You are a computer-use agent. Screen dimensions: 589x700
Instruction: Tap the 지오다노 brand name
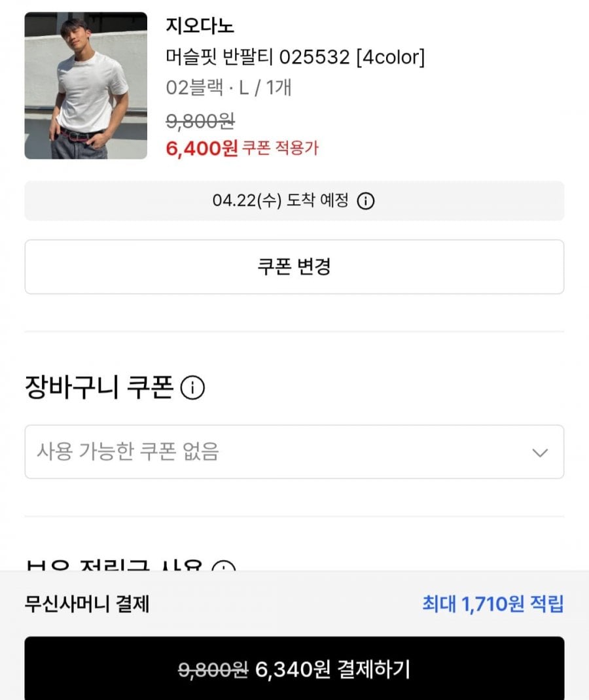[x=200, y=26]
